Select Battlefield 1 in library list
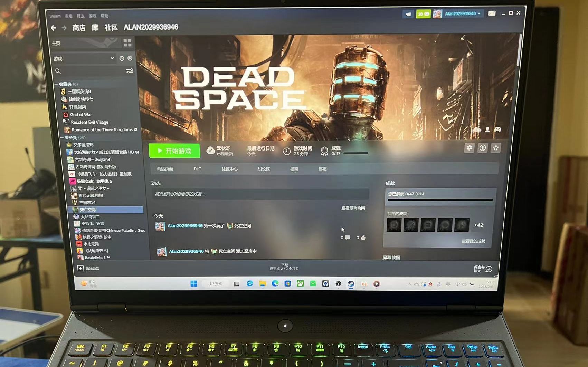 (x=97, y=258)
